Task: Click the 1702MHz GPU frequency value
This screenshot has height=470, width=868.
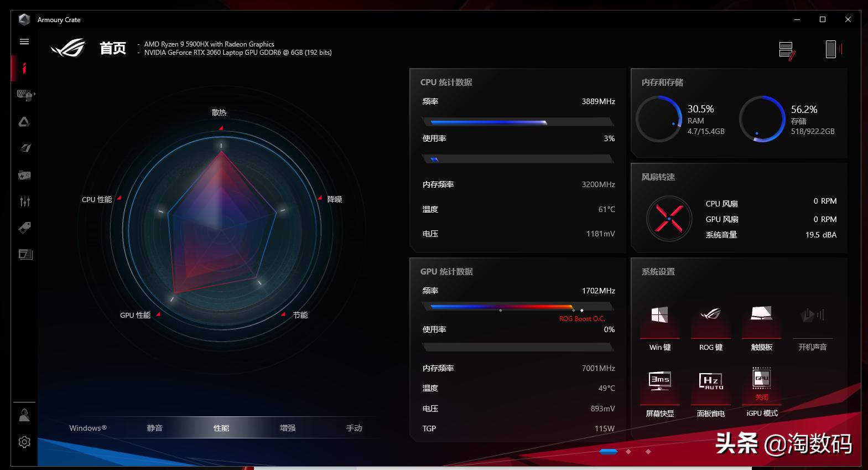Action: (599, 291)
